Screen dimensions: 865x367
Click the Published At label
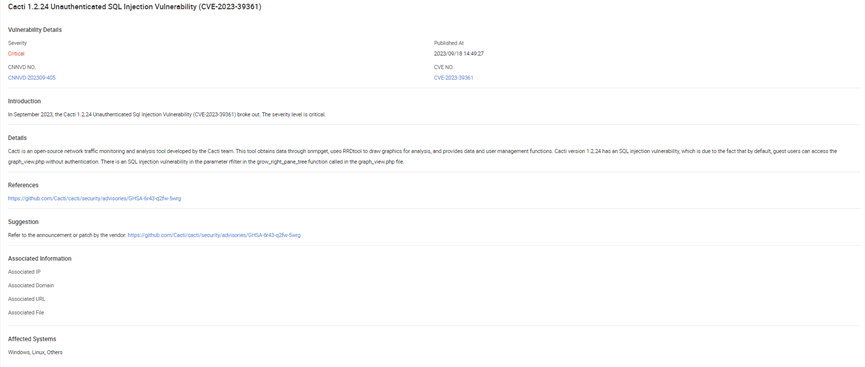tap(445, 42)
